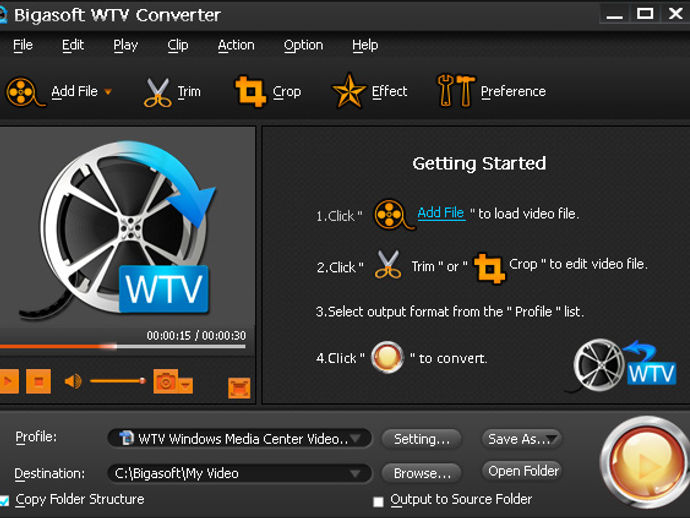Open the Effect star tool
The height and width of the screenshot is (518, 690).
coord(349,91)
